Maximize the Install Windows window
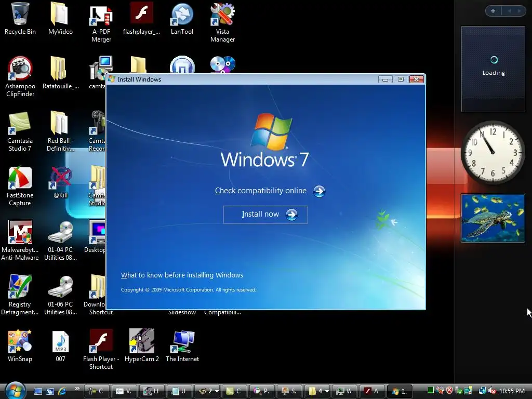532x399 pixels. 401,79
